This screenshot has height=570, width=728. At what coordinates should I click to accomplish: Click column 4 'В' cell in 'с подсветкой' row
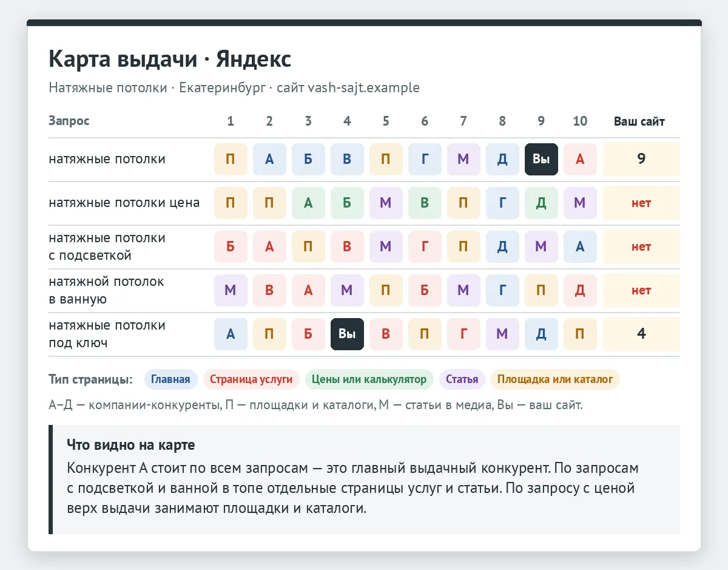[x=347, y=247]
